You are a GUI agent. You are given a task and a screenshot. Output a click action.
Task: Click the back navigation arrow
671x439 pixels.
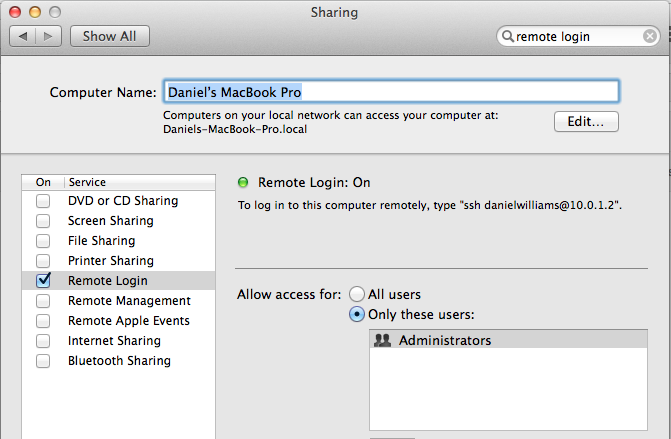[22, 36]
